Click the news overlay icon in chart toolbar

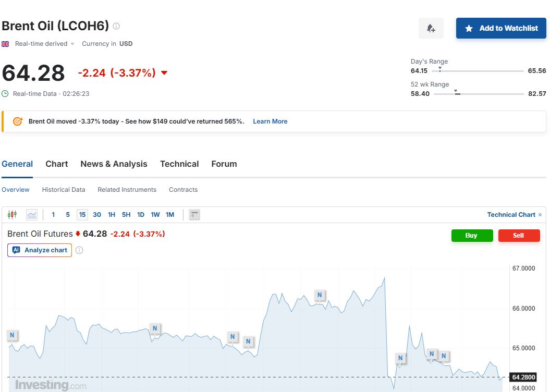point(194,215)
